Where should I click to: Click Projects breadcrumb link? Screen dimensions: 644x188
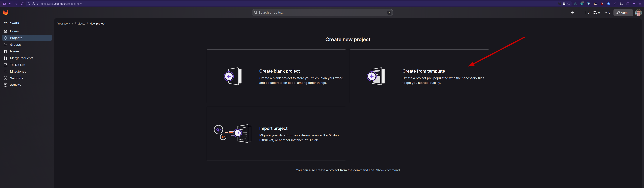80,24
